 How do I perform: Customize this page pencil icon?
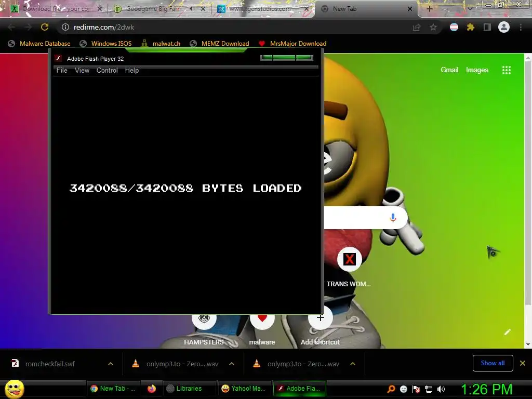pyautogui.click(x=508, y=332)
